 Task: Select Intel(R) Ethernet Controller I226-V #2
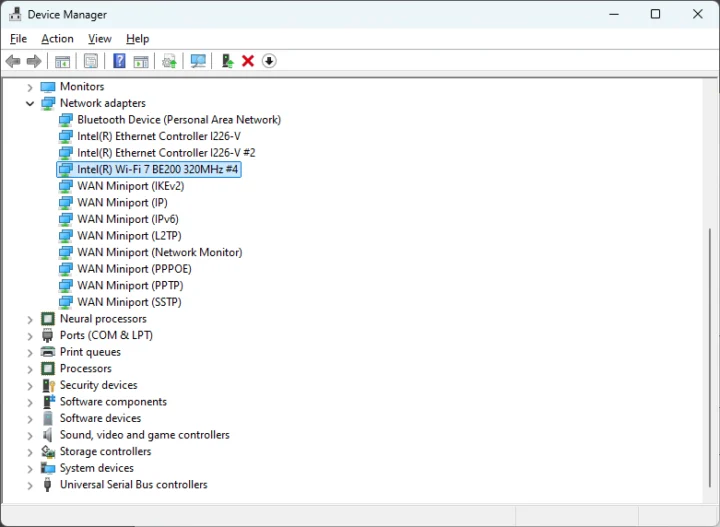pyautogui.click(x=166, y=153)
